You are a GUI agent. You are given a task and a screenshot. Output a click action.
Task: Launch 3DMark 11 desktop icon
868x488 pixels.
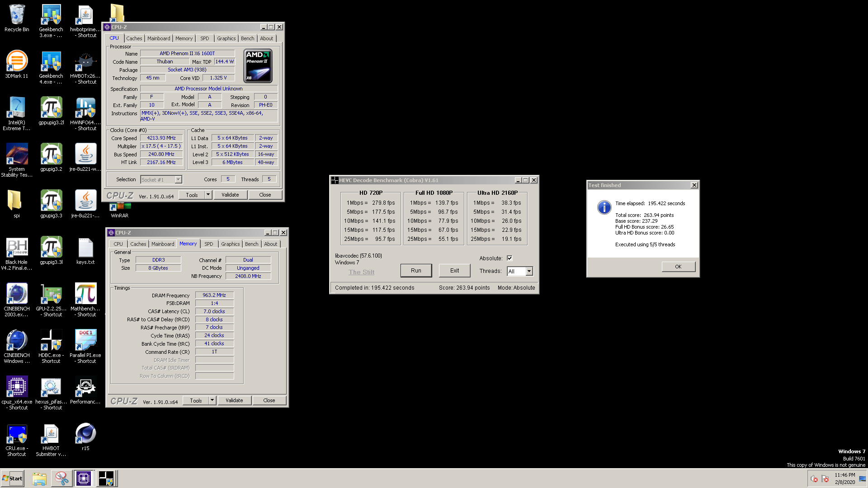click(17, 64)
